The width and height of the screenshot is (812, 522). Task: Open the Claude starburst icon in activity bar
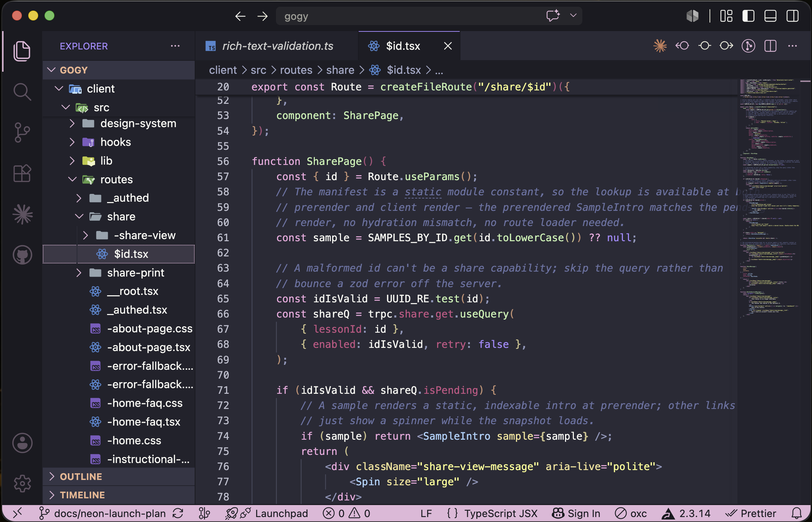pos(23,214)
